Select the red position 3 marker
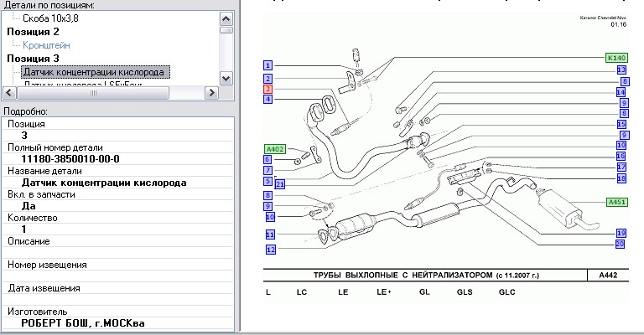Screen dimensions: 644x335 coord(267,88)
